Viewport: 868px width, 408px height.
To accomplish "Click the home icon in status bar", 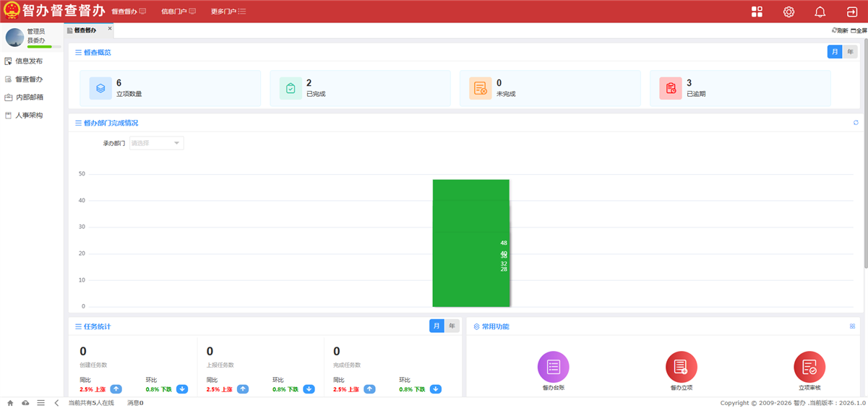I will point(10,403).
